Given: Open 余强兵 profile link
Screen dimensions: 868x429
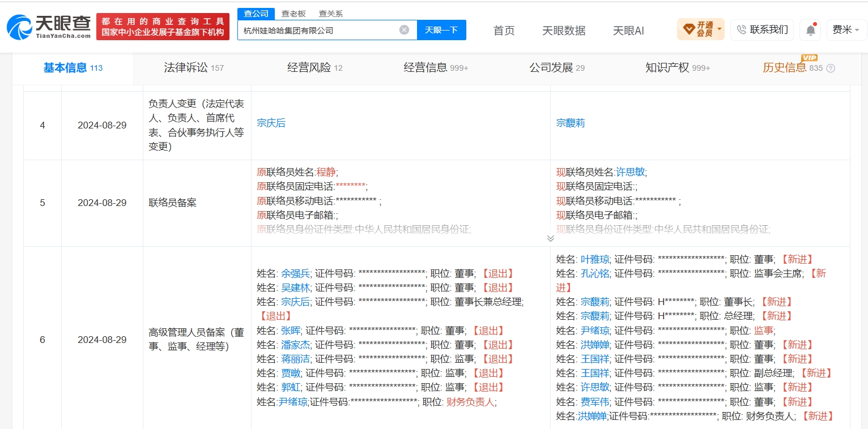Looking at the screenshot, I should point(296,273).
